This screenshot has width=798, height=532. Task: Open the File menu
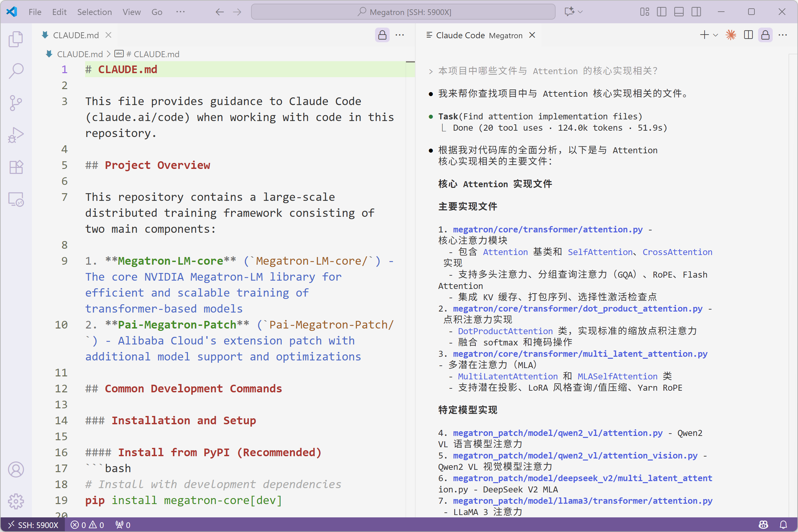[x=35, y=12]
